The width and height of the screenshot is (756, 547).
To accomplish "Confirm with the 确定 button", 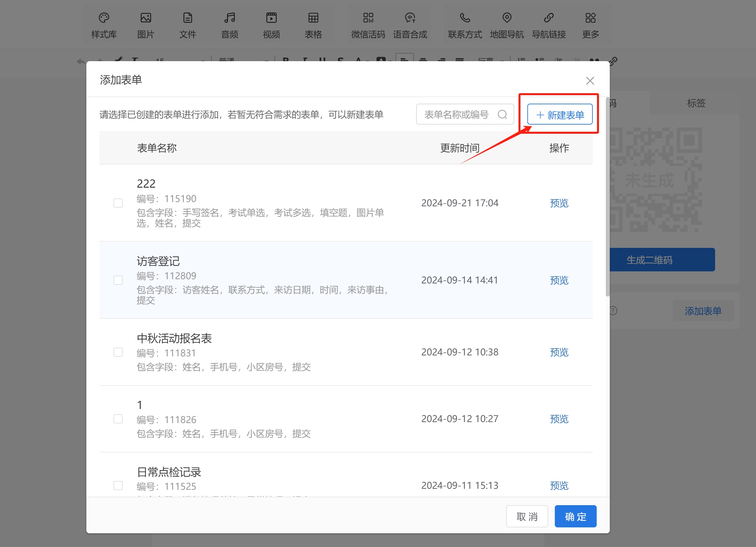I will click(575, 516).
